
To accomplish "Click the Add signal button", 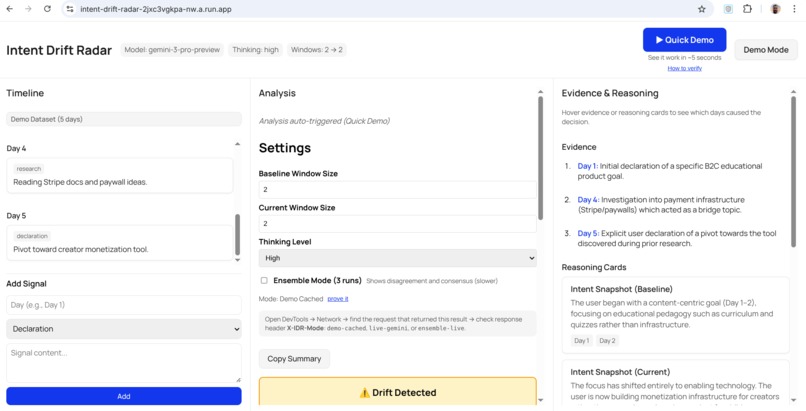I will coord(124,396).
